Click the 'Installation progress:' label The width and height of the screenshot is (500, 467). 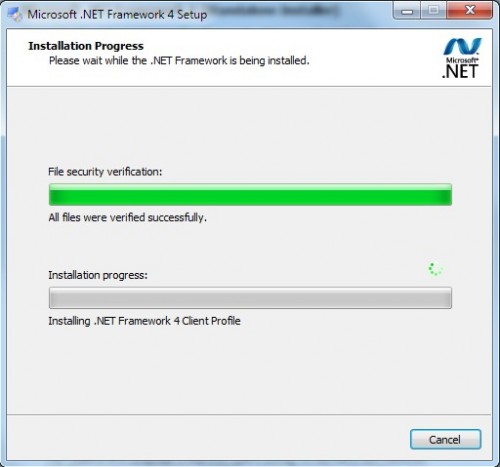98,275
